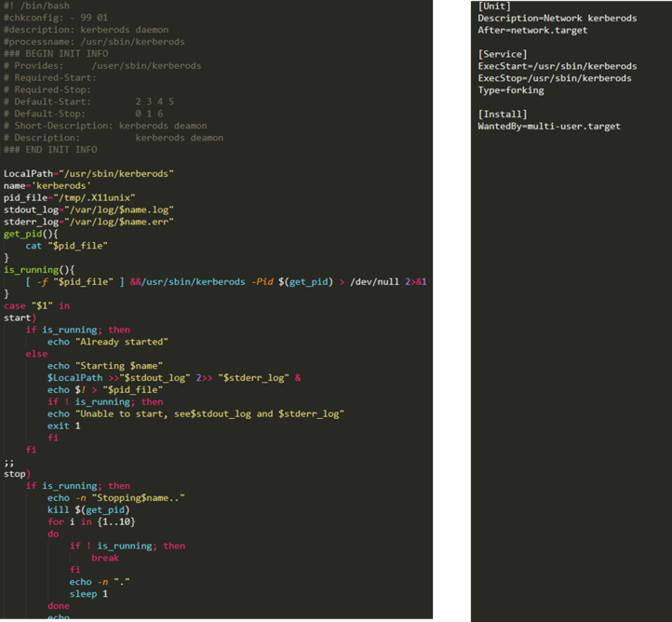
Task: Click the 'cat "$pid_file"' line
Action: pos(66,246)
